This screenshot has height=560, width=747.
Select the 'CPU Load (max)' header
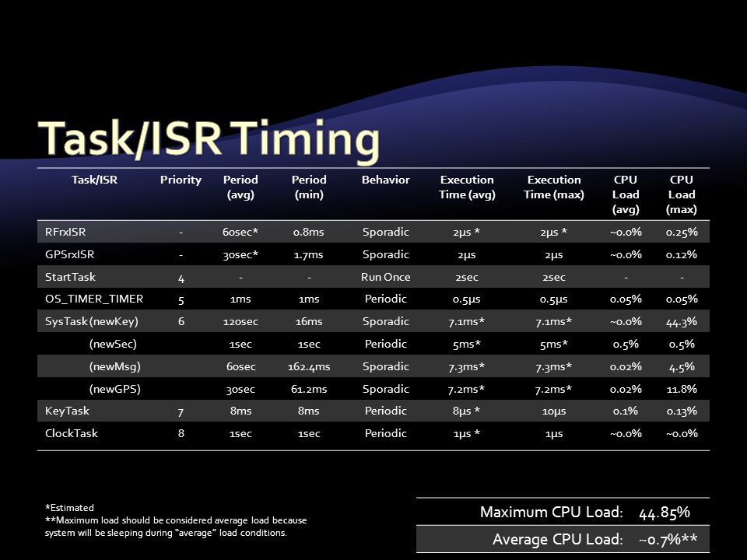click(682, 194)
